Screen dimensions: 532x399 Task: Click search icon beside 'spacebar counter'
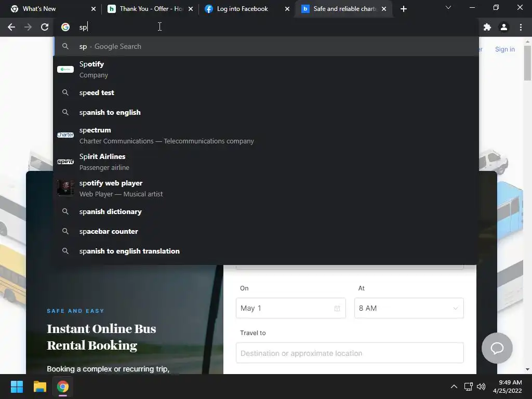65,231
